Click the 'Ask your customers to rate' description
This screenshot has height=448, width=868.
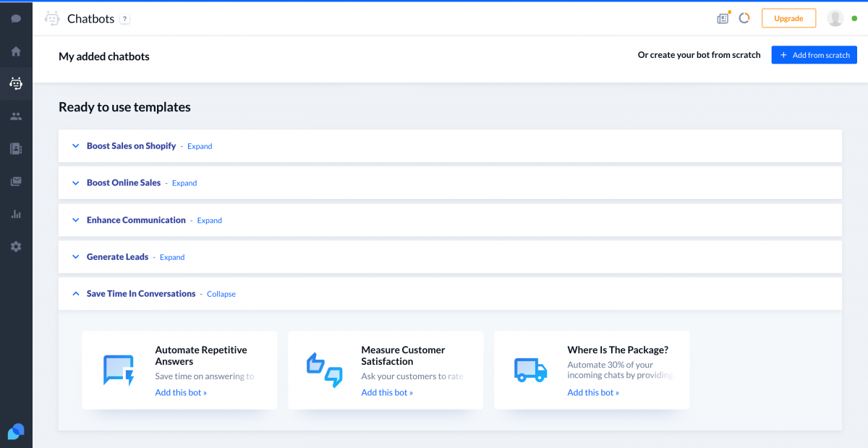[412, 376]
